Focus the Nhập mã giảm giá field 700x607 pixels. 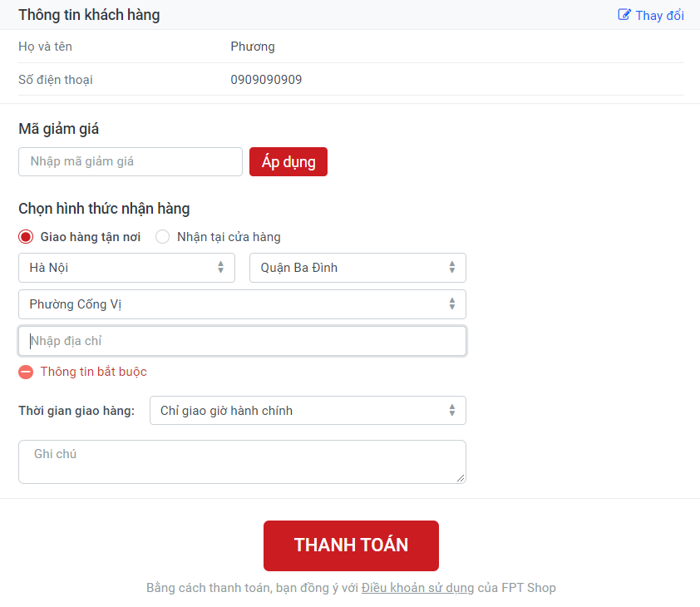pyautogui.click(x=131, y=161)
